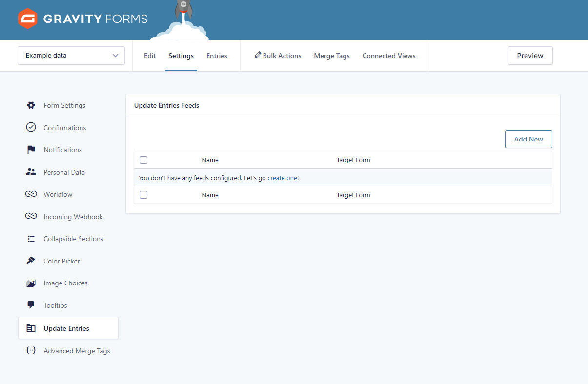Image resolution: width=588 pixels, height=384 pixels.
Task: Open Notifications using the flag icon
Action: coord(31,150)
